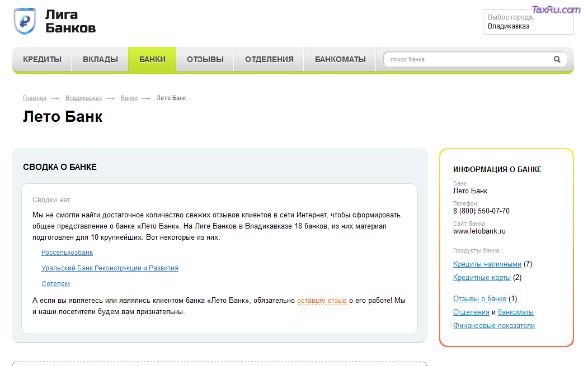
Task: Click the Главная breadcrumb link
Action: (35, 98)
